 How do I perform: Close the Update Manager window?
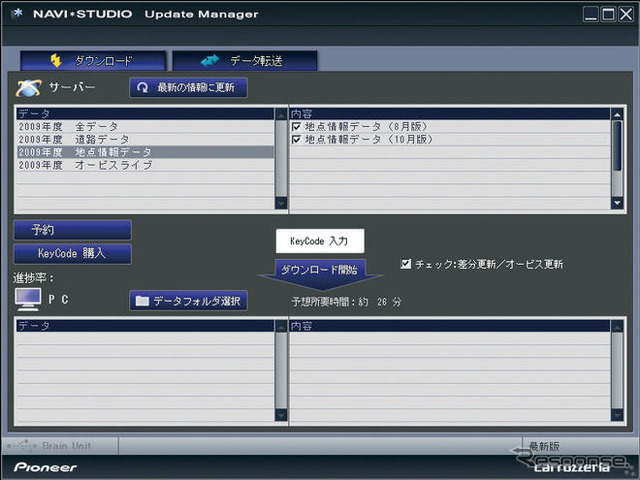point(626,14)
